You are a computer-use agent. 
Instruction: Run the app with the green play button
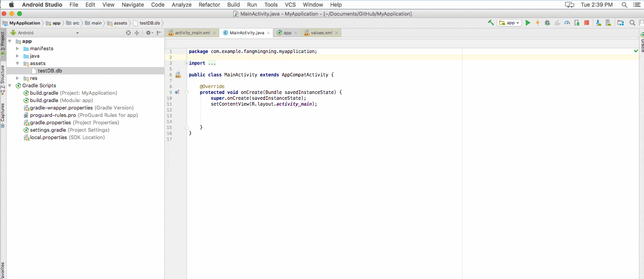pyautogui.click(x=528, y=23)
